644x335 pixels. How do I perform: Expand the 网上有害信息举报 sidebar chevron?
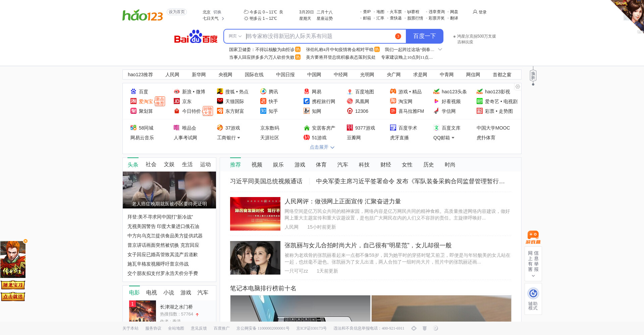tap(533, 276)
